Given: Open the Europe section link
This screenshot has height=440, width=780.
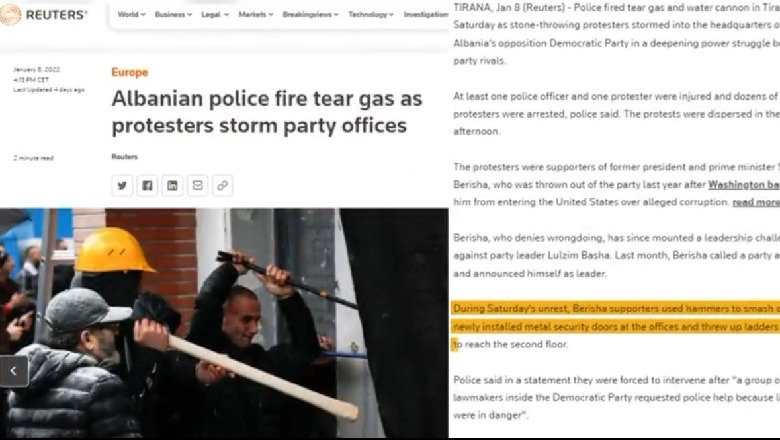Looking at the screenshot, I should click(129, 72).
